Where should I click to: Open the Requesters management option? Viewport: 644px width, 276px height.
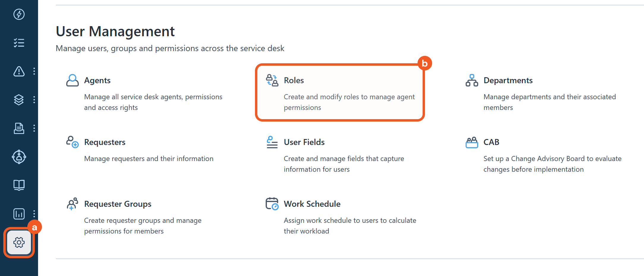(x=105, y=142)
